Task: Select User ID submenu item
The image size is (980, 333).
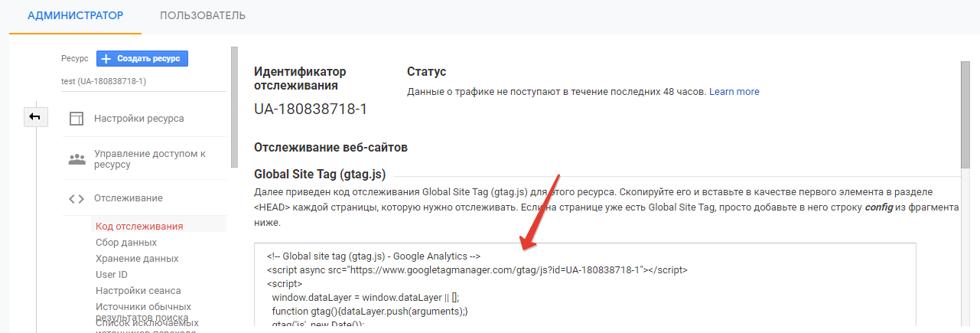Action: click(112, 275)
